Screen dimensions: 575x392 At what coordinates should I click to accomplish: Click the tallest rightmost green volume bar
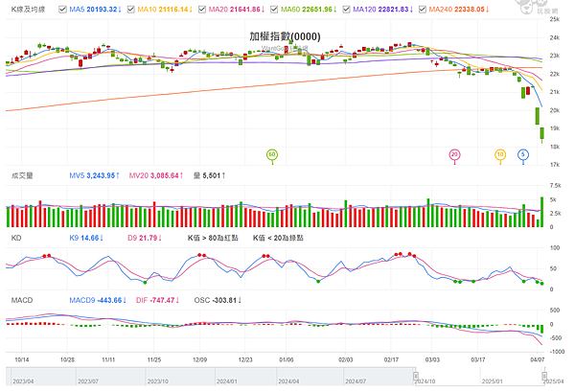(542, 212)
